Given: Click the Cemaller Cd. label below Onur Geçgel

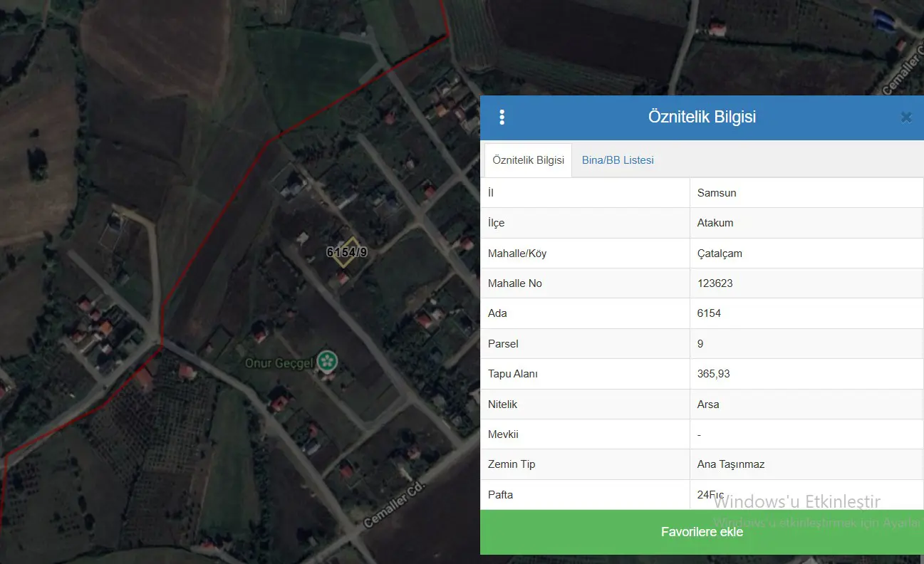Looking at the screenshot, I should (394, 504).
